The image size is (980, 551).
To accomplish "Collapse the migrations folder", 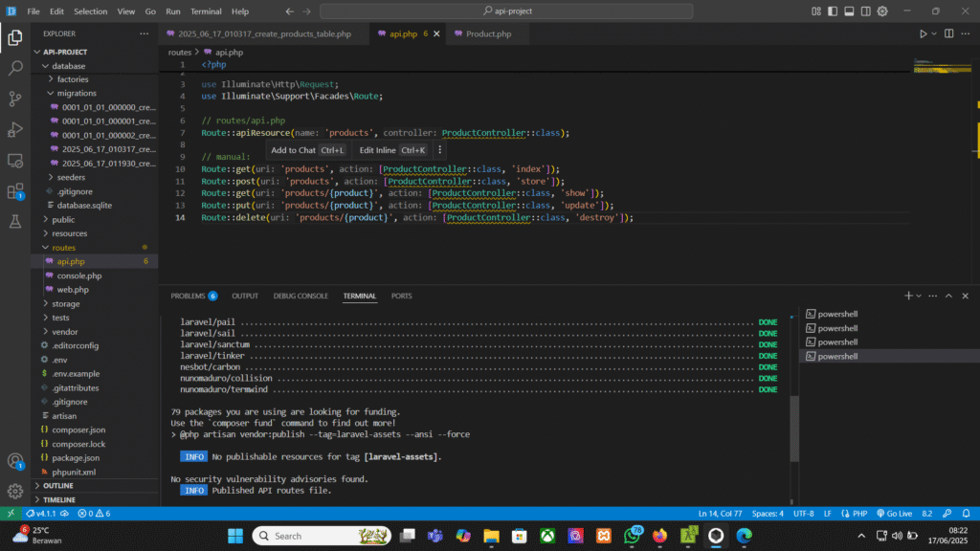I will (76, 94).
